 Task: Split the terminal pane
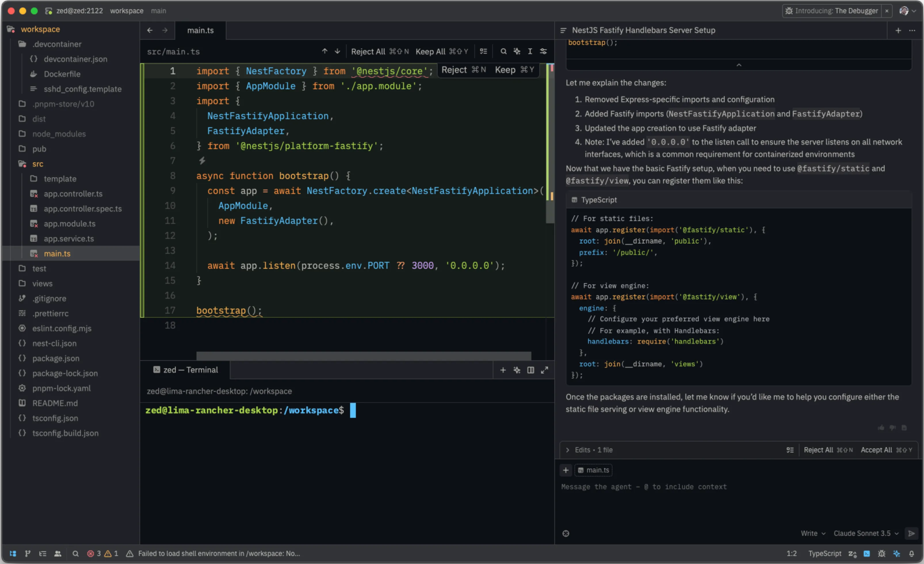(x=531, y=370)
